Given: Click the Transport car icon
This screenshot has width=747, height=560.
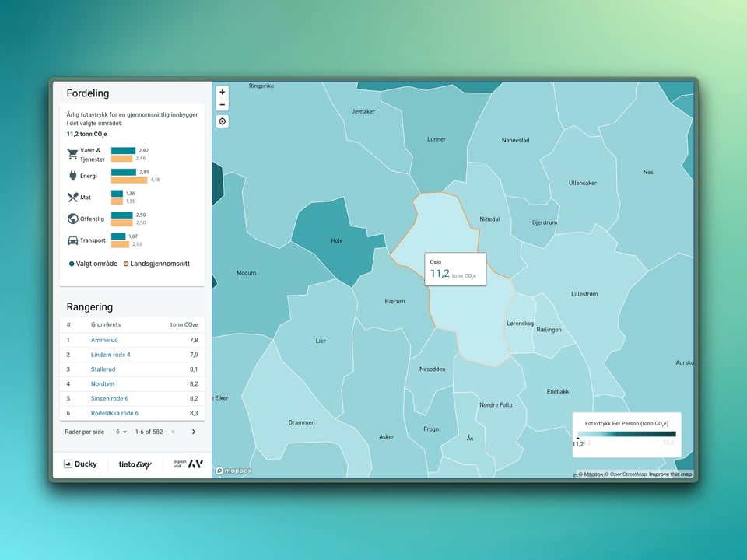Looking at the screenshot, I should click(73, 240).
